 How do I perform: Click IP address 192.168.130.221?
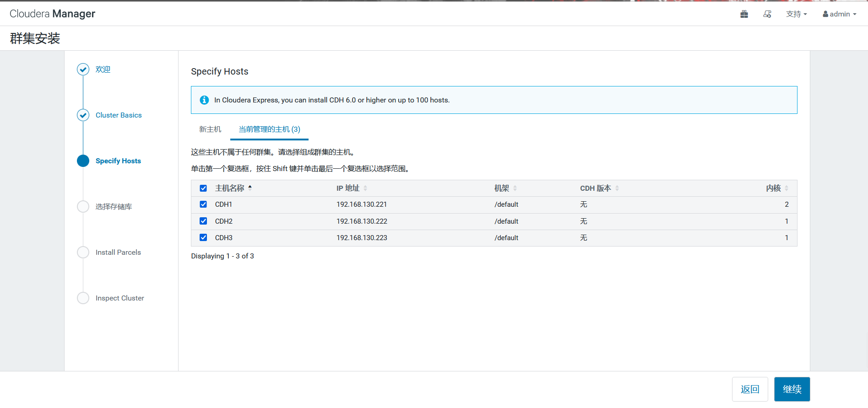pyautogui.click(x=362, y=204)
